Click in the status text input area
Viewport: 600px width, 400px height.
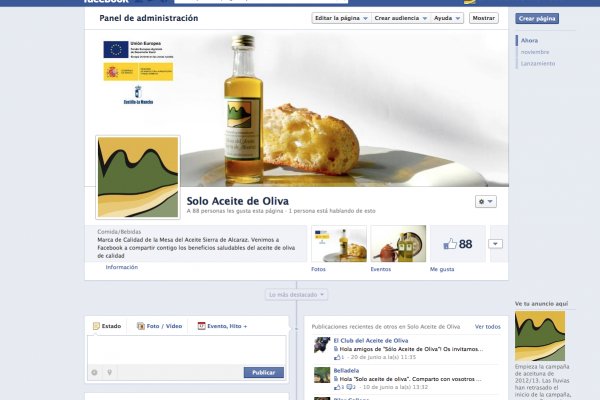[186, 350]
